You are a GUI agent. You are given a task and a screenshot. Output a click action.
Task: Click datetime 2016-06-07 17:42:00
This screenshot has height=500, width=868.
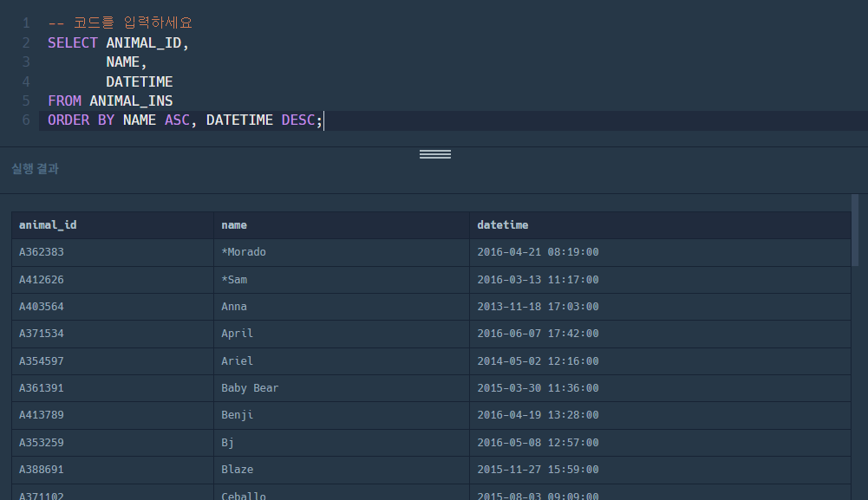[661, 334]
